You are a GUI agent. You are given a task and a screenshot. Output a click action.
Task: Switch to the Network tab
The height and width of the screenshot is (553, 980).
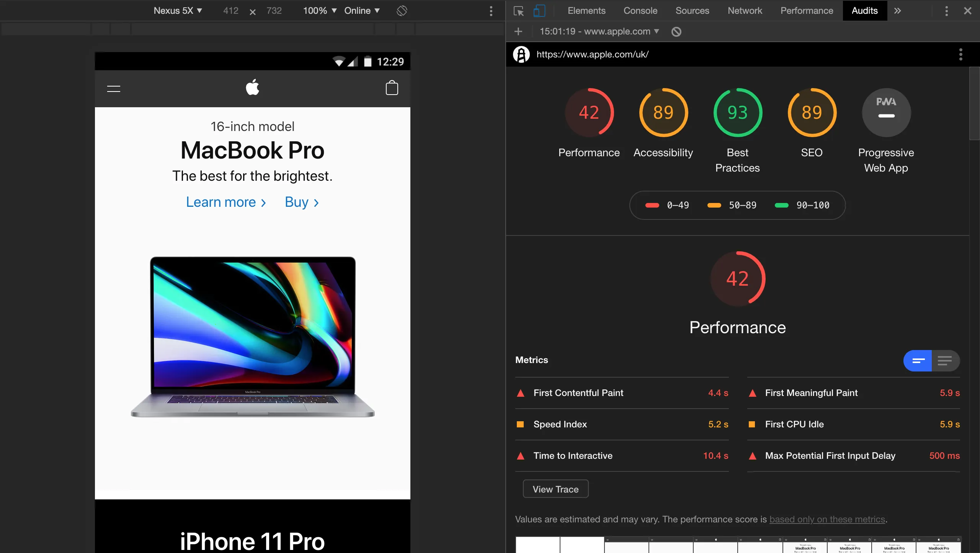(x=745, y=11)
